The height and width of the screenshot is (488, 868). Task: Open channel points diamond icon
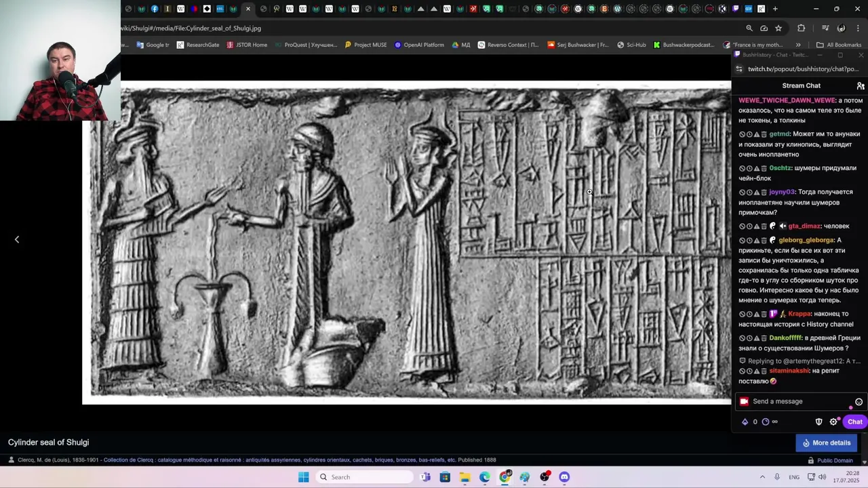[x=745, y=422]
